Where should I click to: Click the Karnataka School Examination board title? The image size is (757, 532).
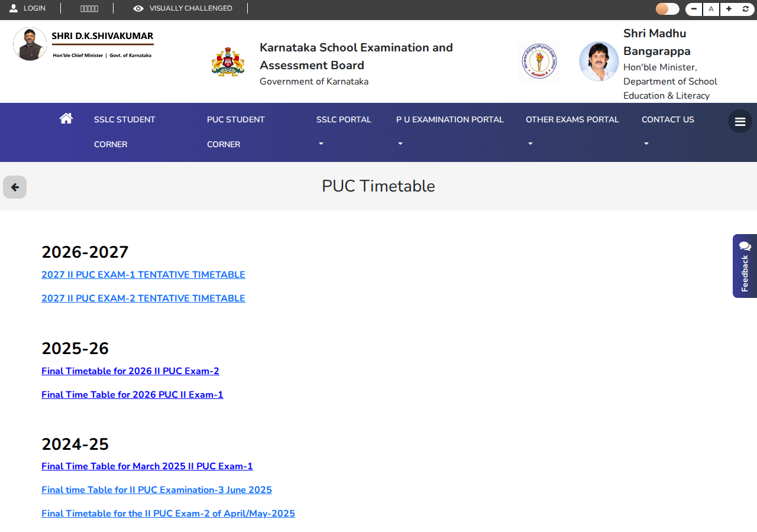click(x=356, y=56)
